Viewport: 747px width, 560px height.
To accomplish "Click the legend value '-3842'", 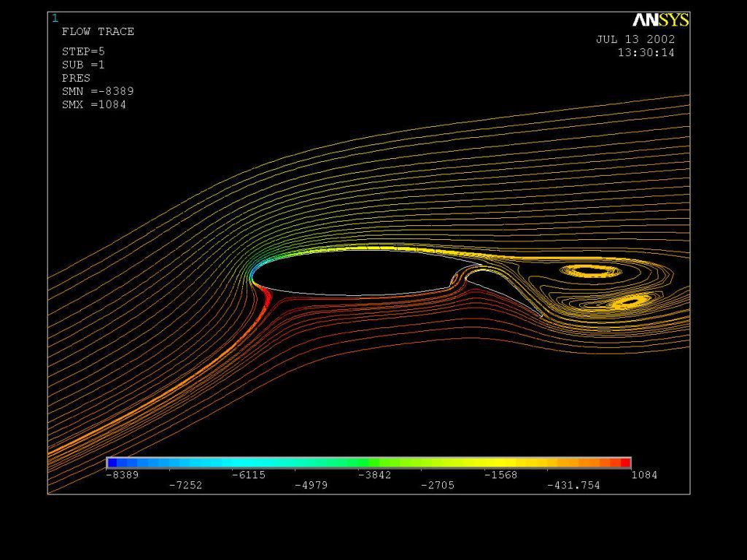I will [x=374, y=475].
